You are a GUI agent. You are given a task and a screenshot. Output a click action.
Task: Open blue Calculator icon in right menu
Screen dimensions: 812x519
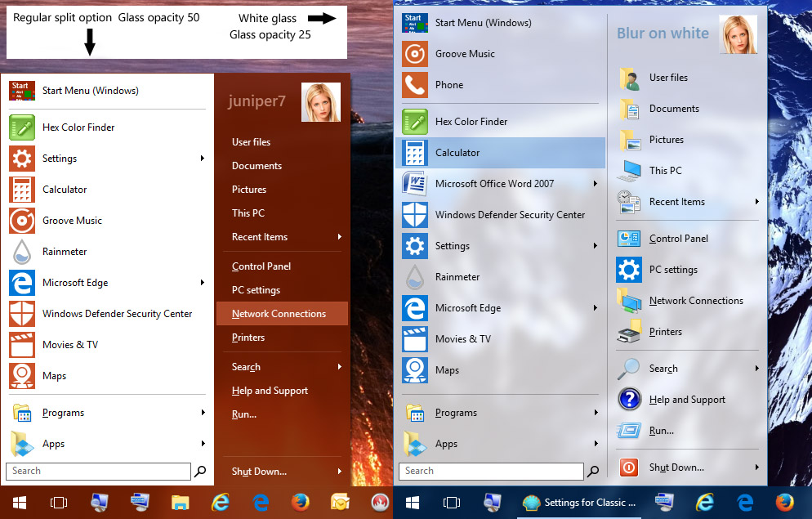(x=415, y=153)
